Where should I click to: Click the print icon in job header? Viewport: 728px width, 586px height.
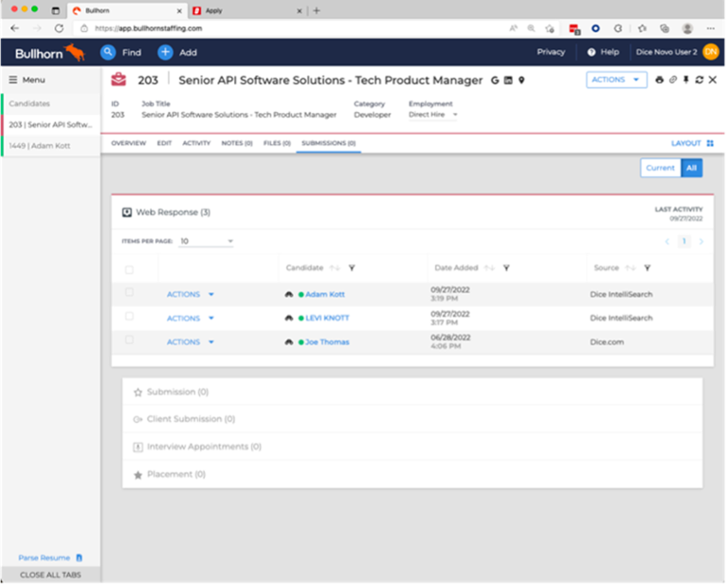click(659, 81)
